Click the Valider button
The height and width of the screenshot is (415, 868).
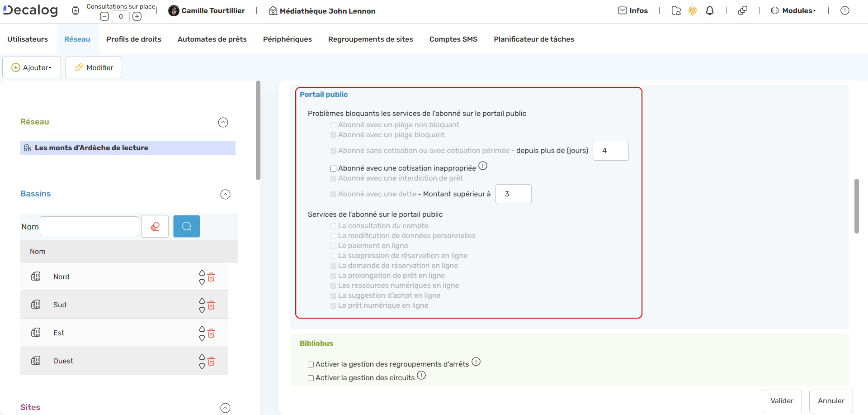pos(782,401)
